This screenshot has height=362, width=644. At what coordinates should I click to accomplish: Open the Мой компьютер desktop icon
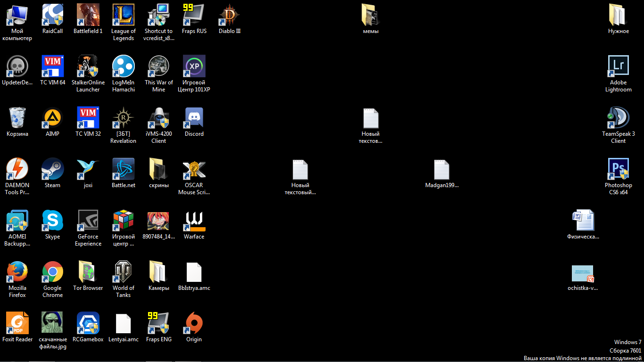tap(17, 15)
